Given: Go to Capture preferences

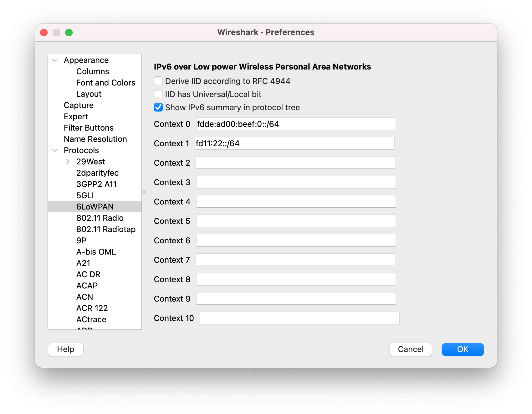Looking at the screenshot, I should [79, 105].
